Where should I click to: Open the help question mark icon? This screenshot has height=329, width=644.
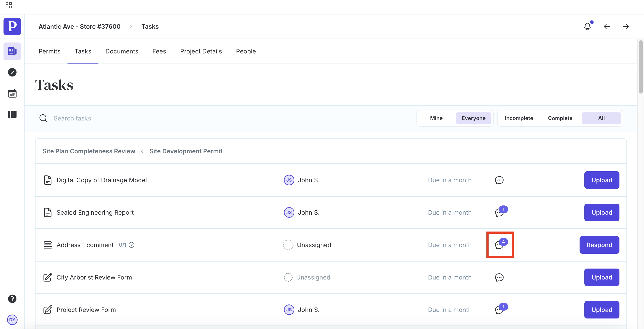pyautogui.click(x=12, y=299)
